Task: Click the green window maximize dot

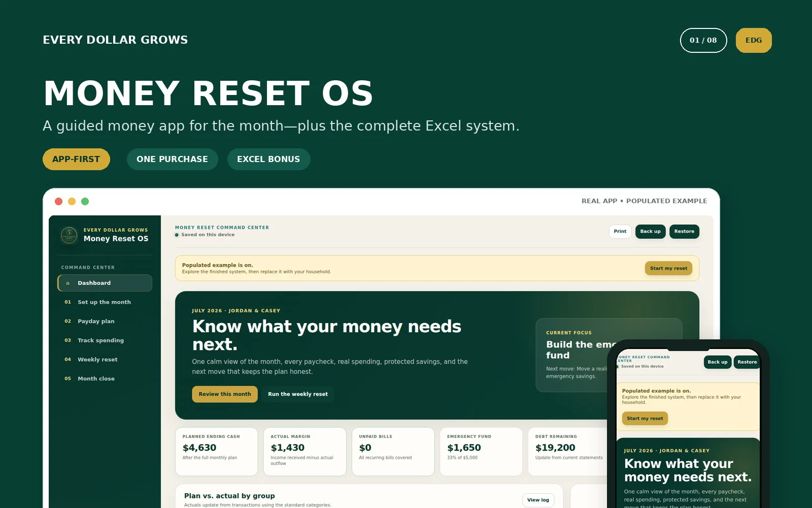Action: point(85,202)
